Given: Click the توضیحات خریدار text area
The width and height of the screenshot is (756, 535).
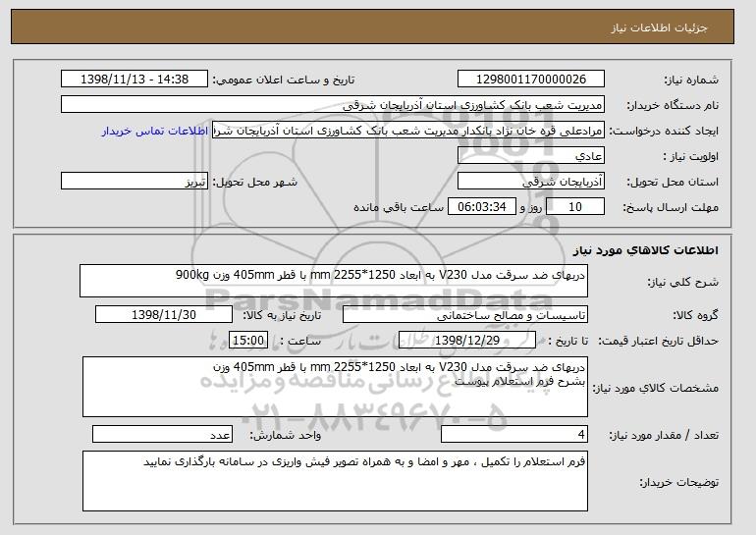Looking at the screenshot, I should tap(335, 481).
